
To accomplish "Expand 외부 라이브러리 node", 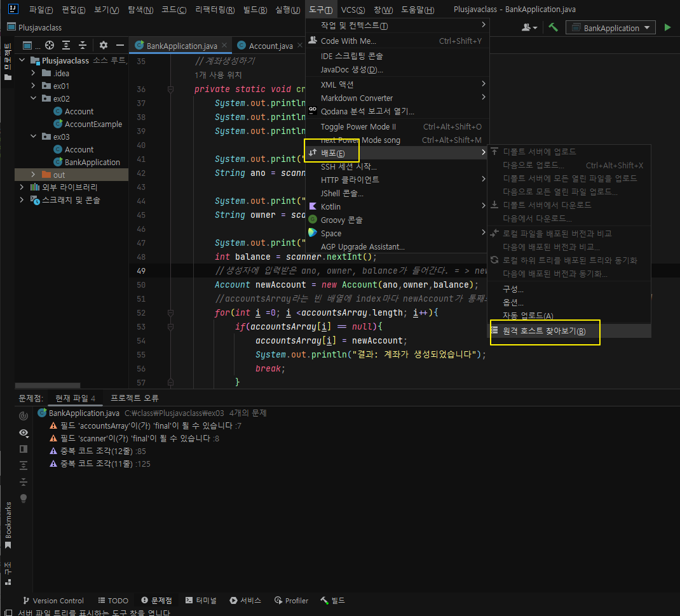I will (22, 187).
